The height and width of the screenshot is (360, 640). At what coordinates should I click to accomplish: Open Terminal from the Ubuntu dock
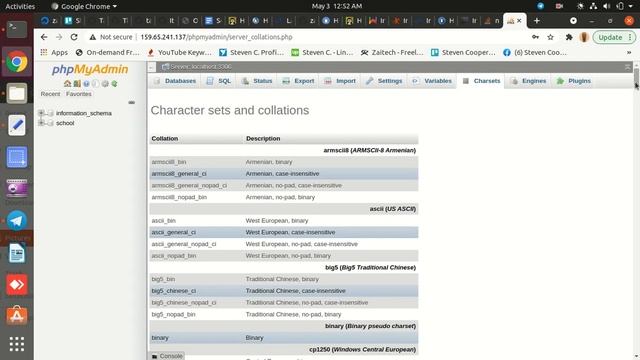point(17,29)
